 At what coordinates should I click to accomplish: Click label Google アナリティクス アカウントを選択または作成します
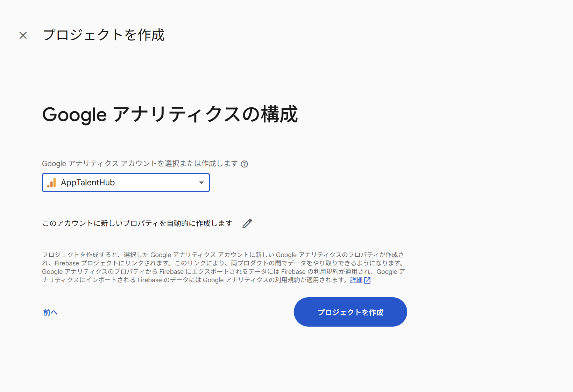(140, 164)
